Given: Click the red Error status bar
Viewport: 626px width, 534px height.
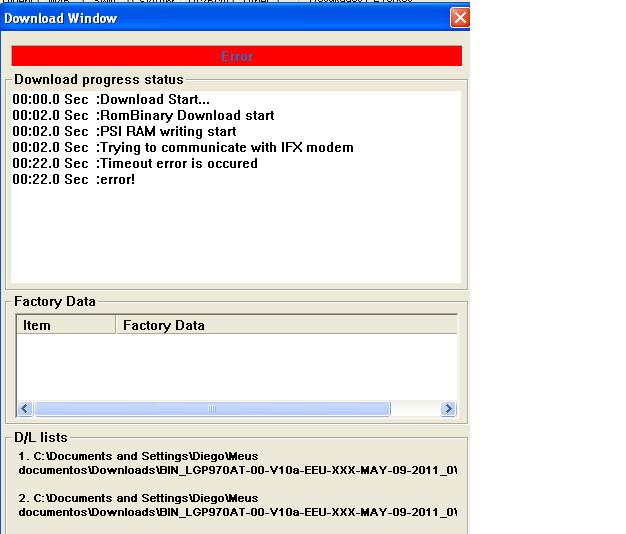Looking at the screenshot, I should pyautogui.click(x=237, y=56).
